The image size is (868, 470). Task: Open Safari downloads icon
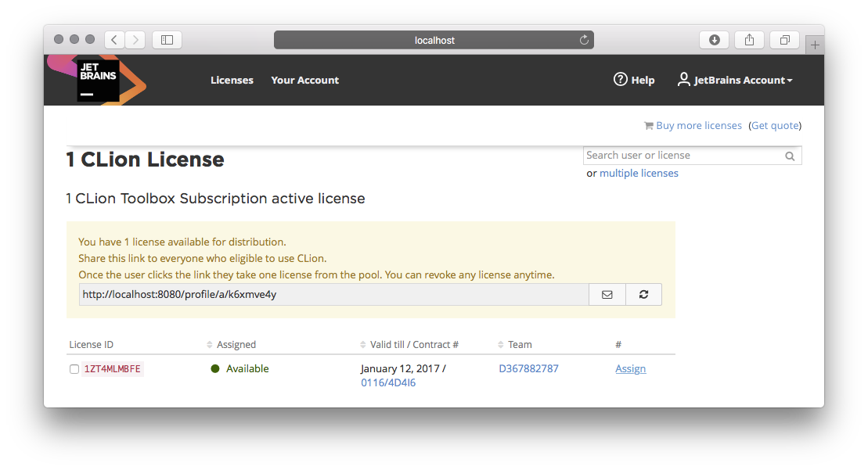tap(714, 40)
